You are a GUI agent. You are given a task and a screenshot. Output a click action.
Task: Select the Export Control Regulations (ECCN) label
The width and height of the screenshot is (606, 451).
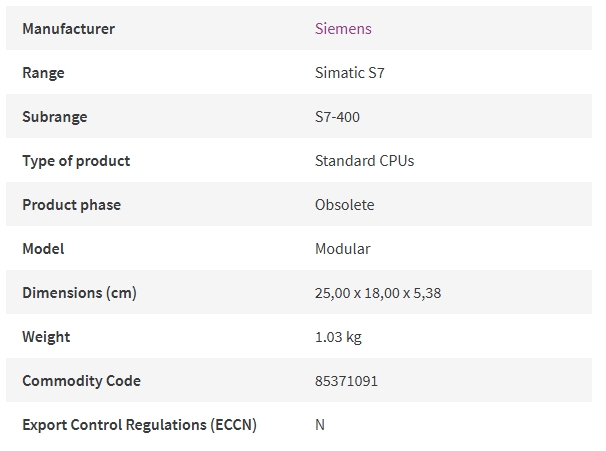140,425
